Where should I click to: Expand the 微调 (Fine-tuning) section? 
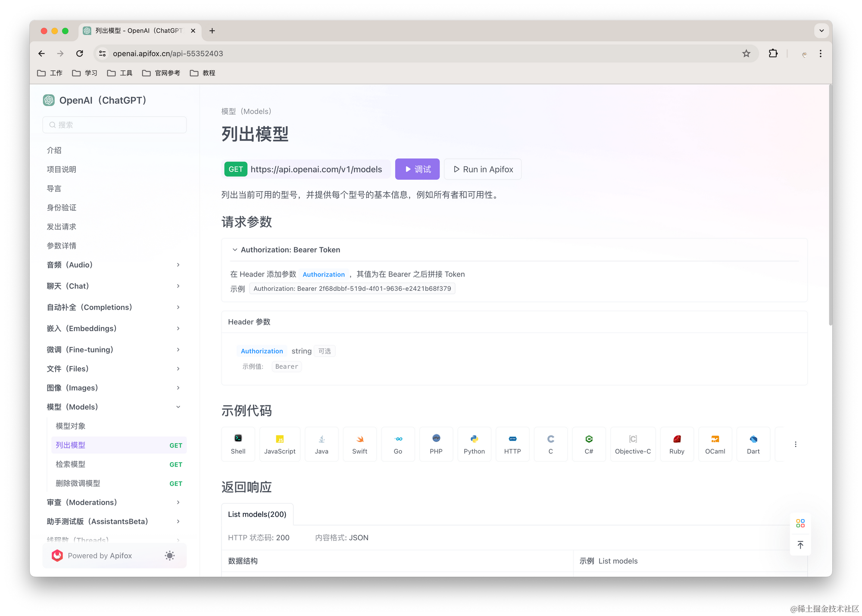pos(114,349)
